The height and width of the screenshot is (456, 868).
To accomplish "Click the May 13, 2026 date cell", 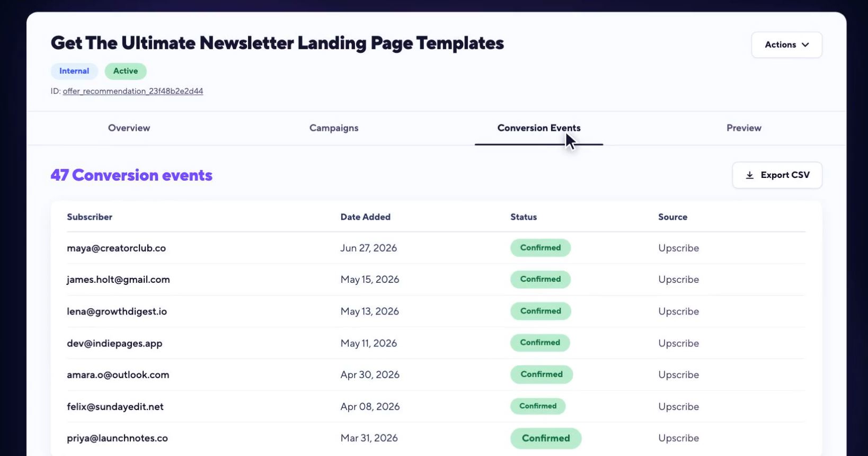I will coord(370,311).
